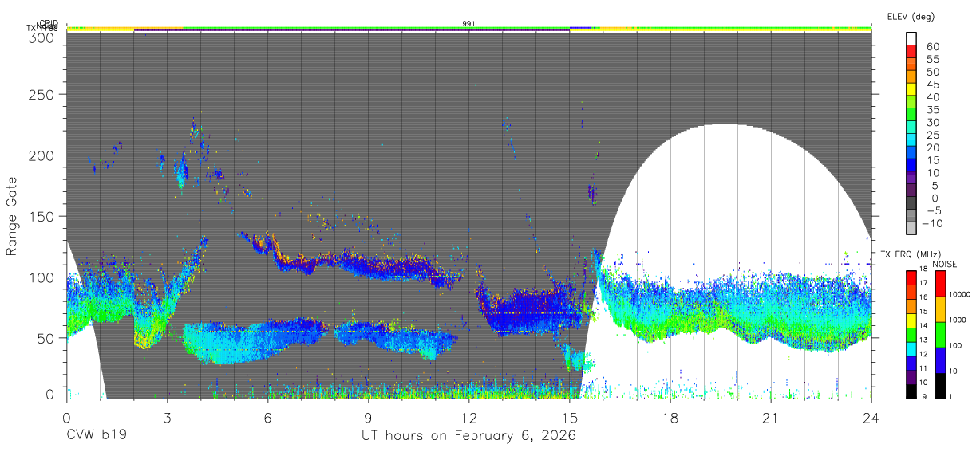
Task: Click the '250' tick label on Range Gate axis
Action: tap(41, 94)
